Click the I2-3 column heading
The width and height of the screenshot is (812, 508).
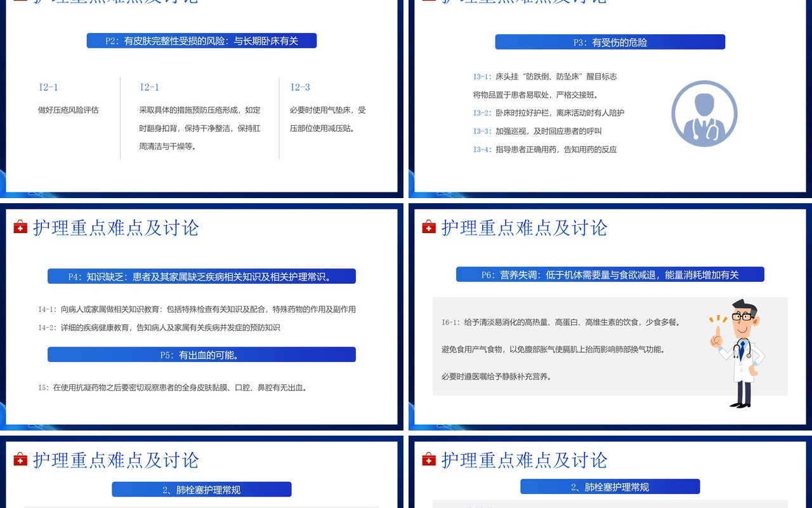[300, 87]
